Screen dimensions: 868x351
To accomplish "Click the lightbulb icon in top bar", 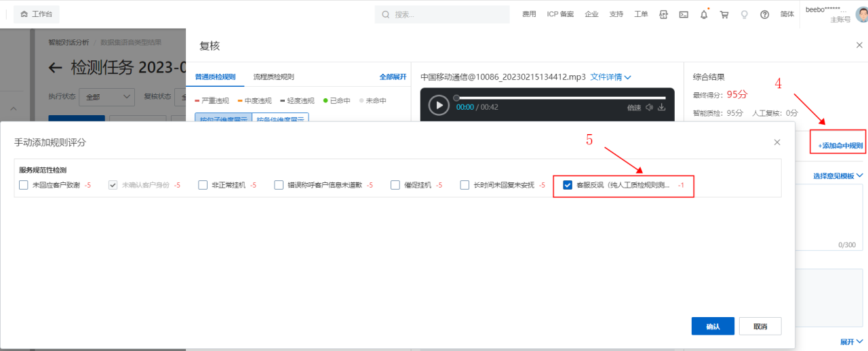I will (x=744, y=14).
